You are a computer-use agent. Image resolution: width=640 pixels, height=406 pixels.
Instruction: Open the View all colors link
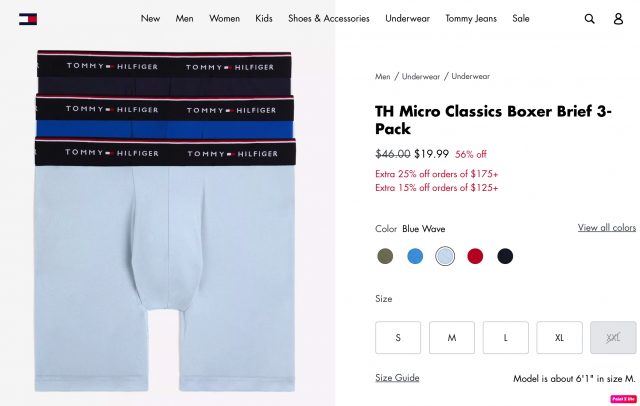click(607, 228)
